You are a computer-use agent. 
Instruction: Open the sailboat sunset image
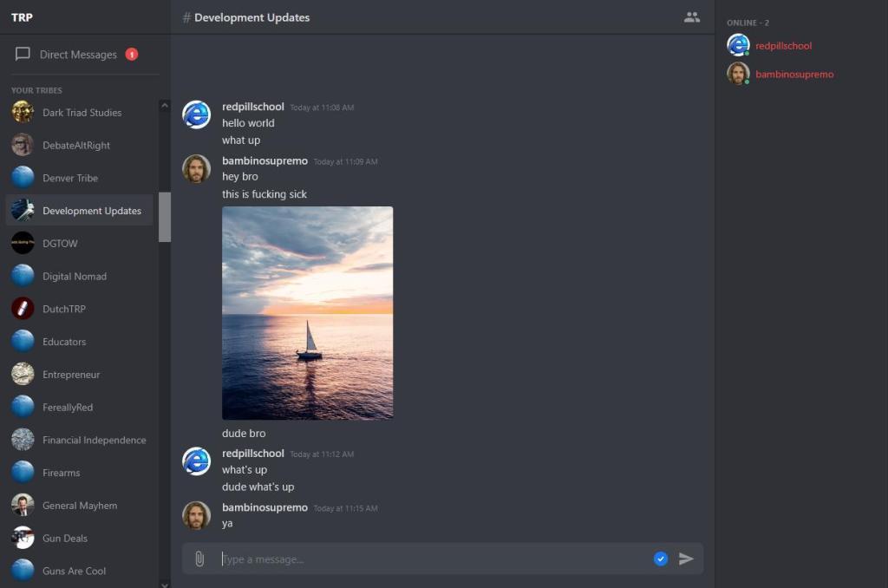pyautogui.click(x=307, y=312)
